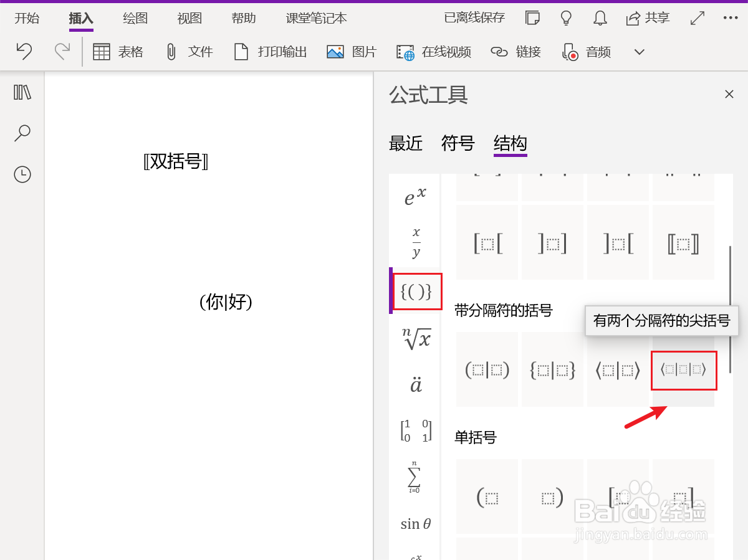
Task: Choose the {()} bracket structure category
Action: coord(417,291)
